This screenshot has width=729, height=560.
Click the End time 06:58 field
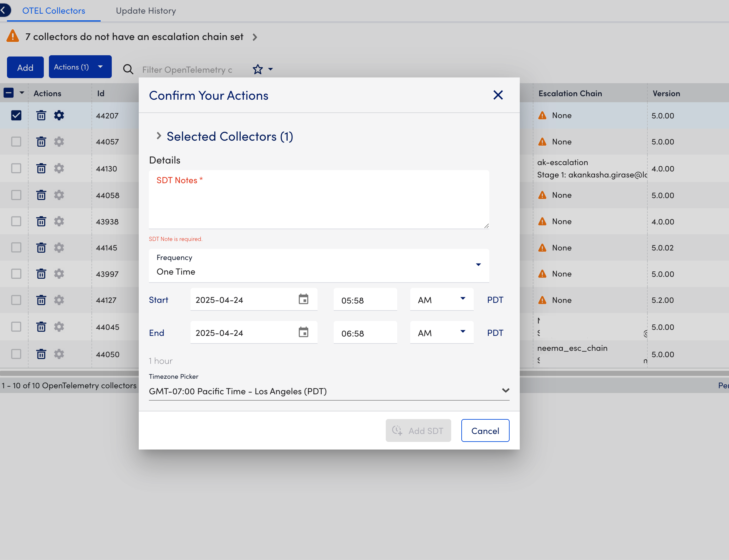pyautogui.click(x=365, y=332)
